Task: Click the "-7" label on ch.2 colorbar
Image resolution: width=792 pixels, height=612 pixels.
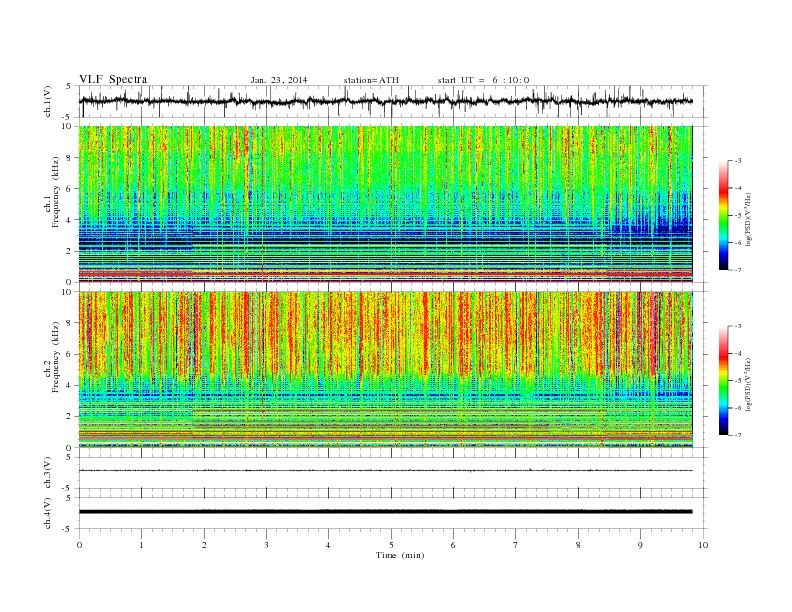Action: pos(737,435)
